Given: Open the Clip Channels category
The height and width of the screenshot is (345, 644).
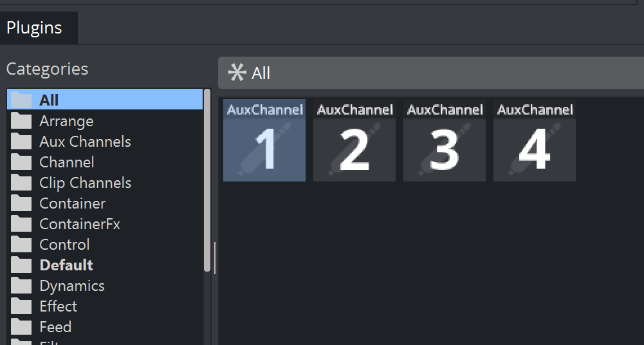Looking at the screenshot, I should 85,183.
